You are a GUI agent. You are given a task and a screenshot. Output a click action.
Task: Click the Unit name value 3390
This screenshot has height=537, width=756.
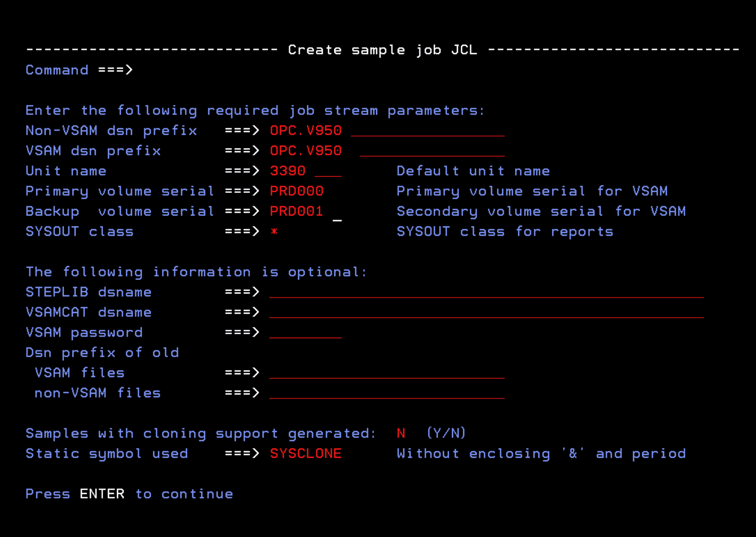(287, 171)
